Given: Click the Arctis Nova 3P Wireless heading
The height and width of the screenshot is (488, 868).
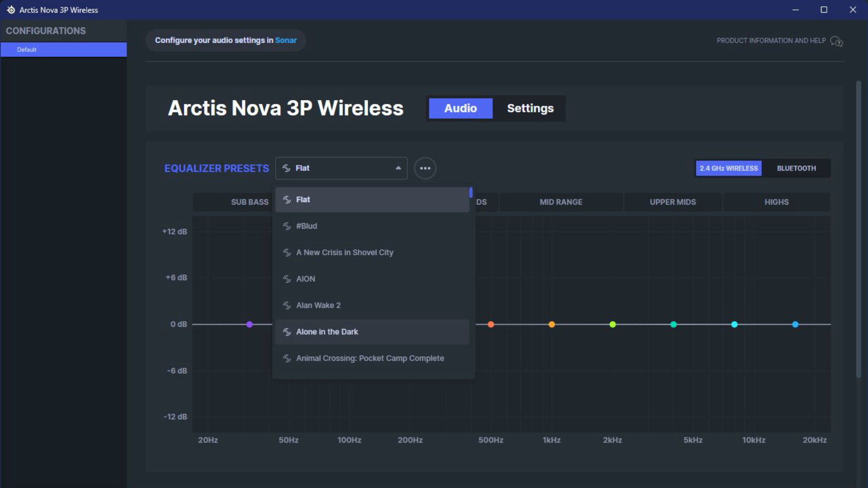Looking at the screenshot, I should 285,108.
